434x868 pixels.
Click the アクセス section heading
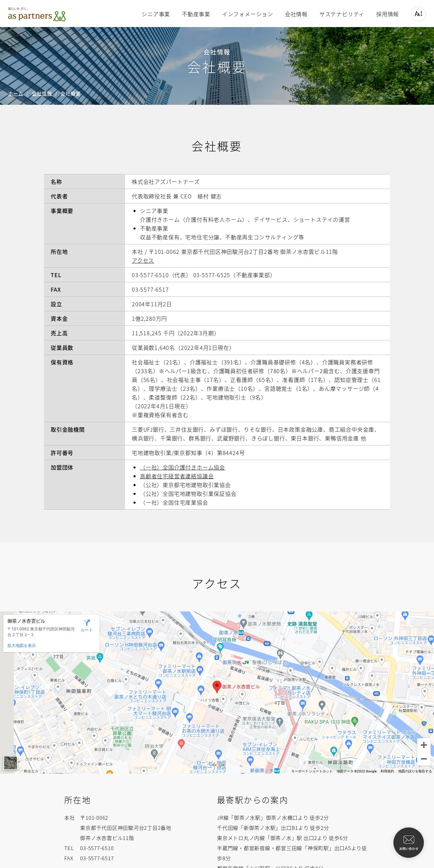click(217, 584)
